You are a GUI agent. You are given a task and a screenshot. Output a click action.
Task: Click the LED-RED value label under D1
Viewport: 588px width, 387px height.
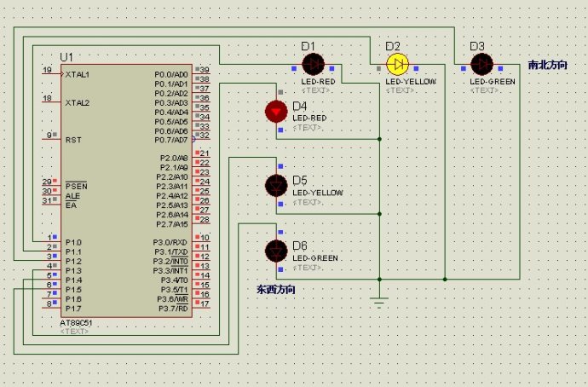[318, 82]
